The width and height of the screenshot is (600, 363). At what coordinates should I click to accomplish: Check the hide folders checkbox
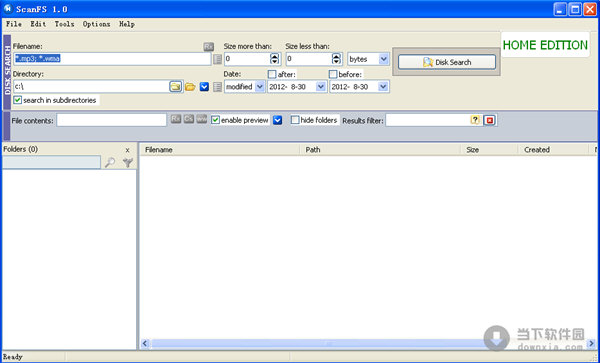pos(295,120)
